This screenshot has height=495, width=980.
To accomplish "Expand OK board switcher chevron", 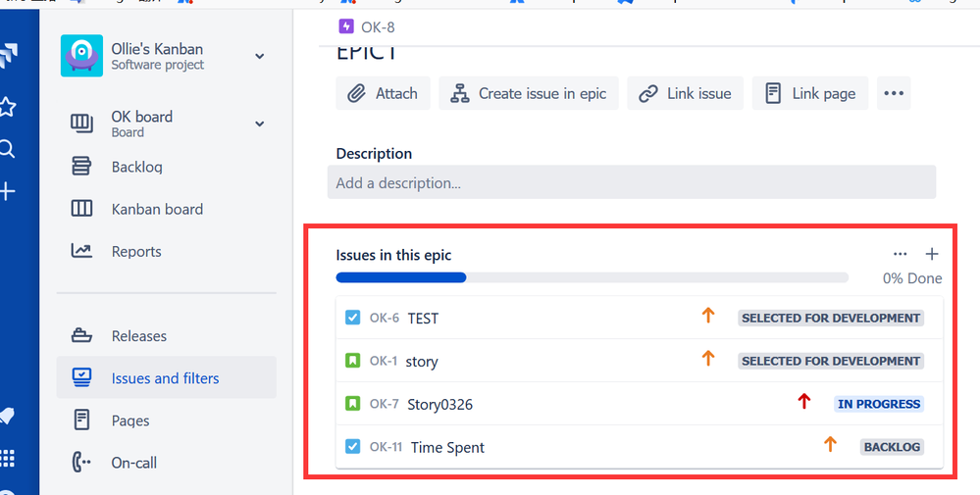I will point(259,124).
